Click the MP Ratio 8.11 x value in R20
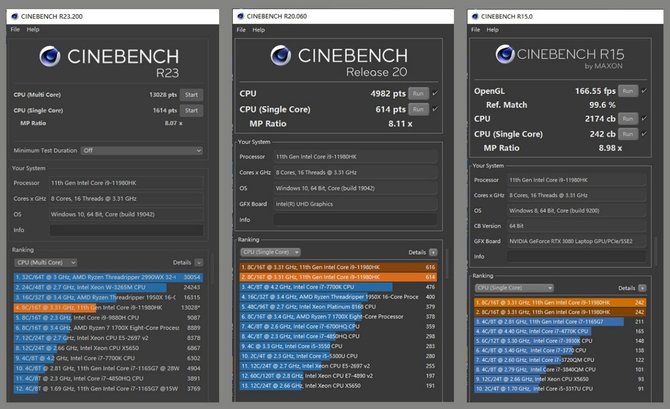Image resolution: width=670 pixels, height=409 pixels. coord(400,124)
